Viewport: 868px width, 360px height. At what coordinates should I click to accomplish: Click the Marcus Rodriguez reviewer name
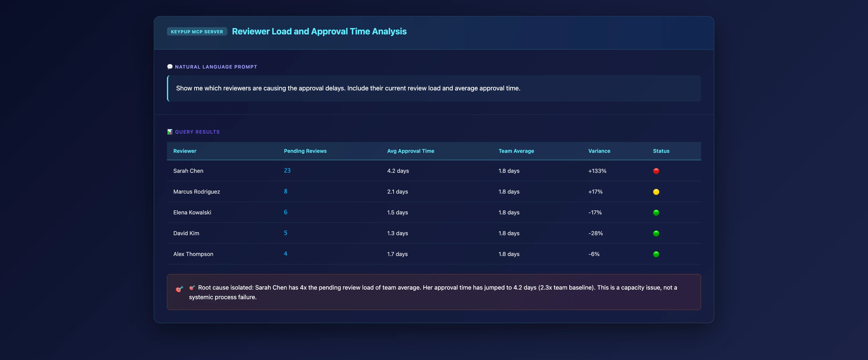[196, 192]
